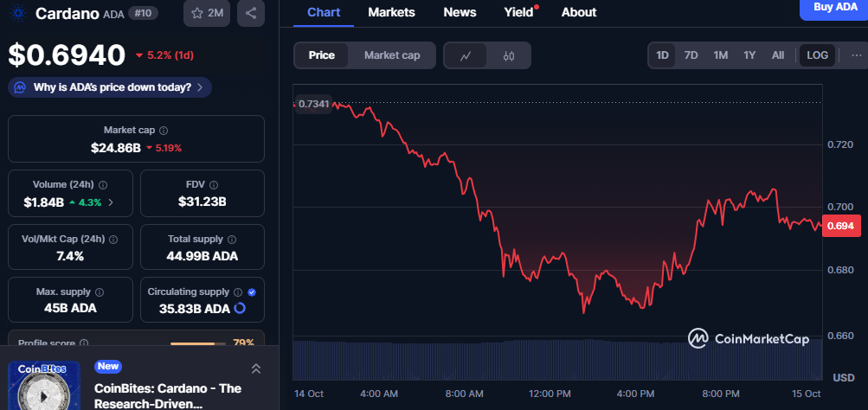868x410 pixels.
Task: Switch to line chart view icon
Action: pos(466,55)
